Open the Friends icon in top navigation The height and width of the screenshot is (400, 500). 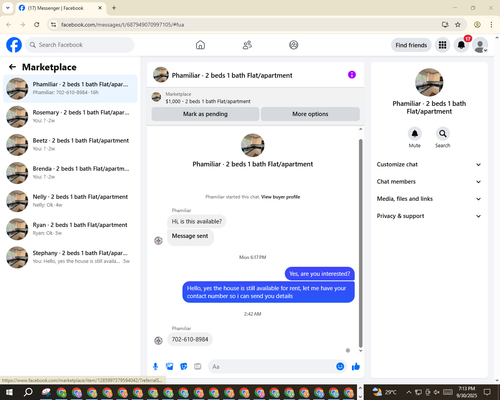pos(247,45)
